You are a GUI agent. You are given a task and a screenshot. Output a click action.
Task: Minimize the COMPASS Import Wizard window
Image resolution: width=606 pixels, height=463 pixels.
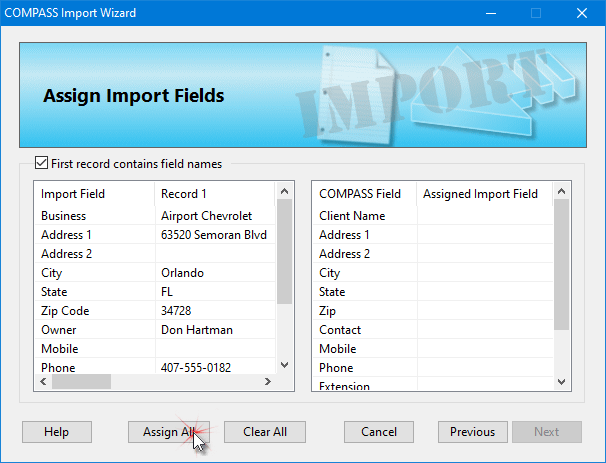491,13
